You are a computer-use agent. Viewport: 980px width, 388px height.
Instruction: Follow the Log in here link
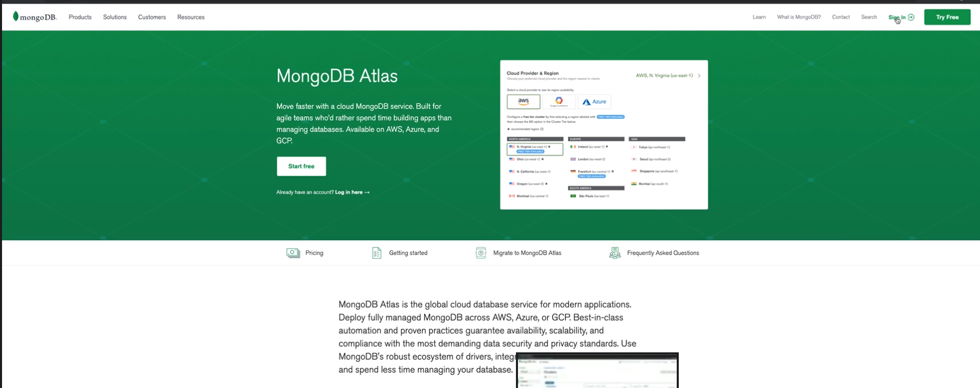click(x=352, y=192)
